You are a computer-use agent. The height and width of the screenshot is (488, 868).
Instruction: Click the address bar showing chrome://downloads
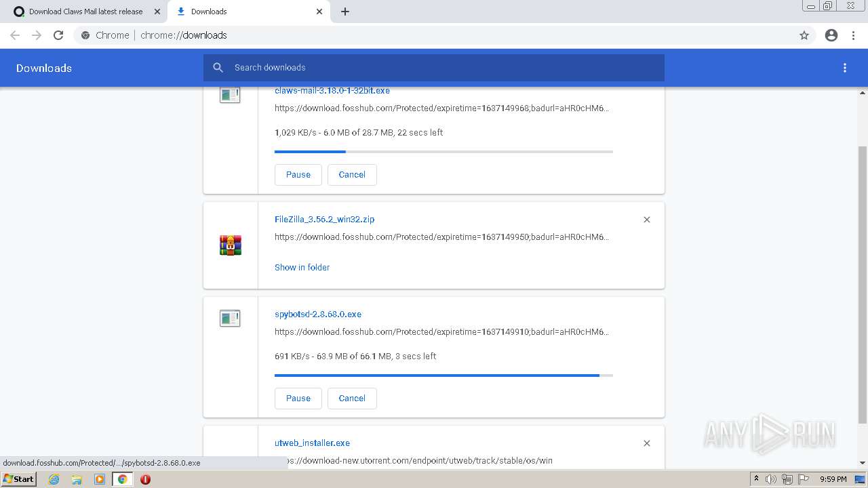(x=434, y=35)
